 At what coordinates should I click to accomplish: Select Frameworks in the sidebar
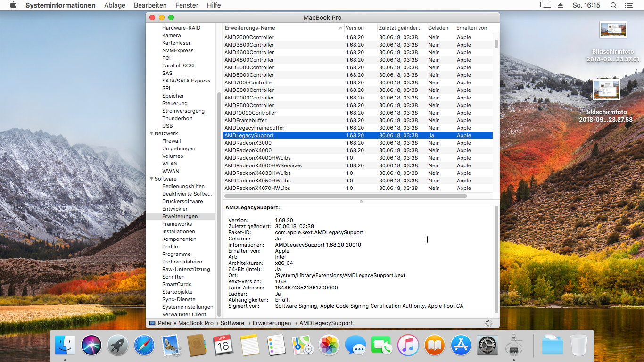point(177,224)
